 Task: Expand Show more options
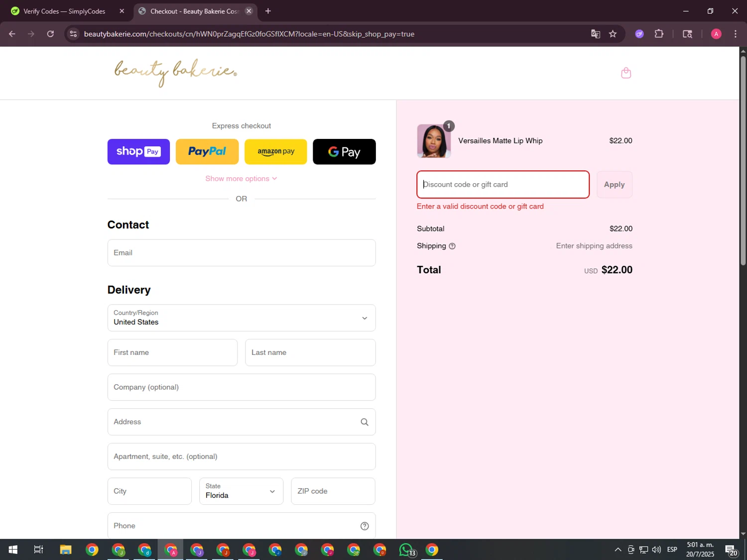pyautogui.click(x=241, y=178)
